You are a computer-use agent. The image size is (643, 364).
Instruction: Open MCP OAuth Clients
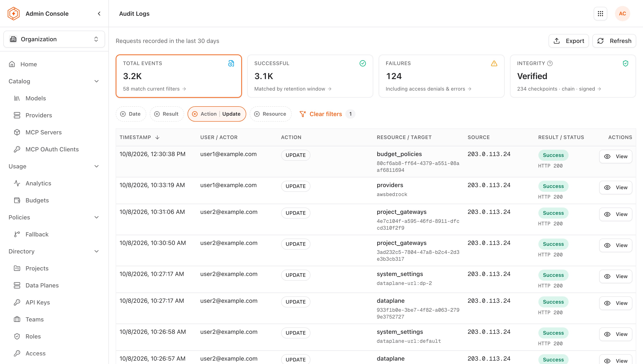pos(54,149)
